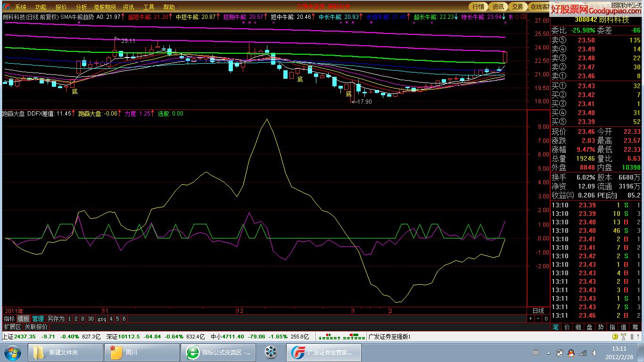Open the 指标公式交流区 browser taskbar item
644x362 pixels.
(x=218, y=352)
